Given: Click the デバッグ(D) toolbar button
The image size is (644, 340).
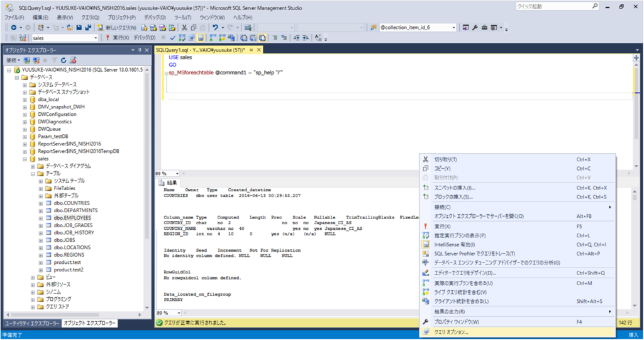Looking at the screenshot, I should [145, 38].
